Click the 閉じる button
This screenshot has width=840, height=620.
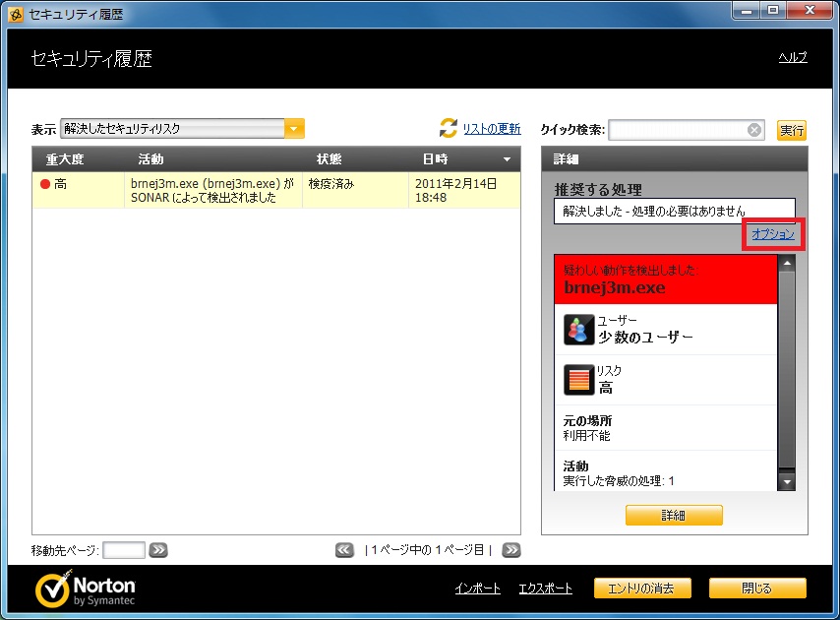coord(757,589)
